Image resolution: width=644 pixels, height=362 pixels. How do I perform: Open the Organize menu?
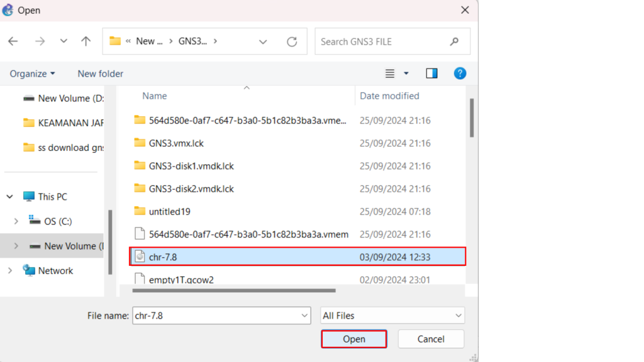coord(32,74)
